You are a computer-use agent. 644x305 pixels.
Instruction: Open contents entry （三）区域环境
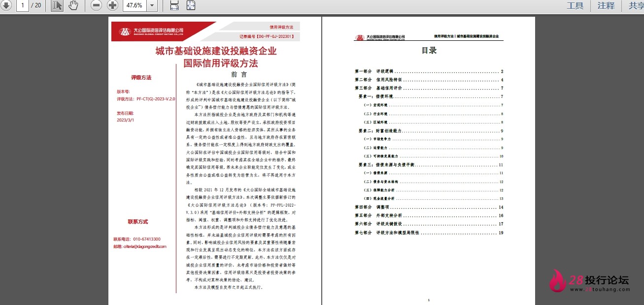click(433, 122)
